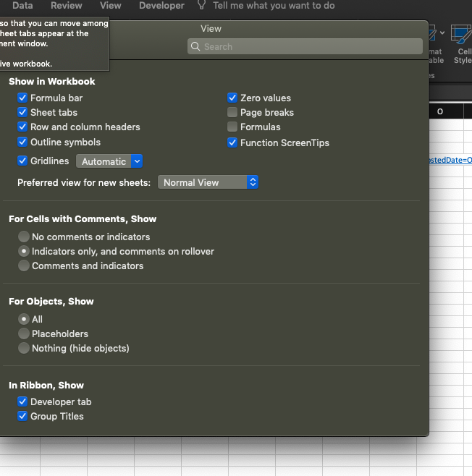The image size is (472, 476).
Task: Disable Row and column headers
Action: coord(22,127)
